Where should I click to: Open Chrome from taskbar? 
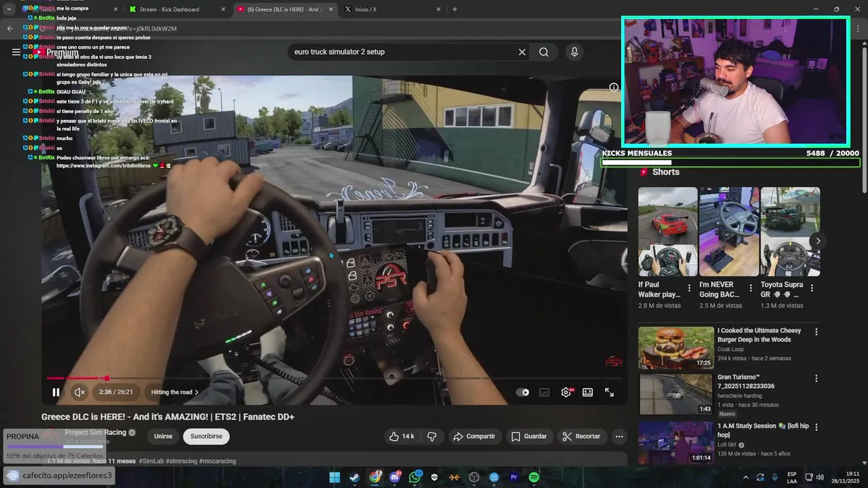pyautogui.click(x=375, y=477)
